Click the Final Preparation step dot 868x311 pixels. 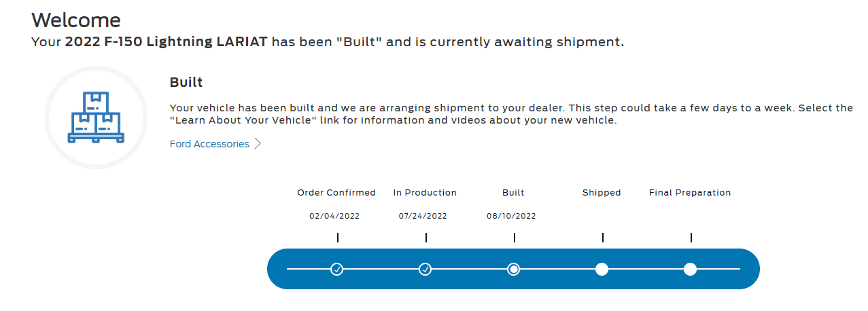(x=690, y=270)
